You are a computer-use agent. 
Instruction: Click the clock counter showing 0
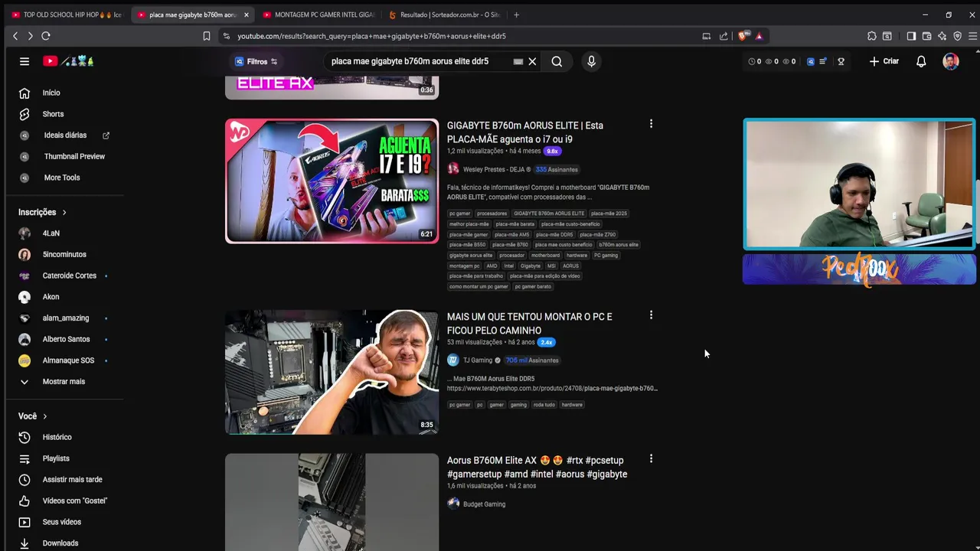pos(755,61)
